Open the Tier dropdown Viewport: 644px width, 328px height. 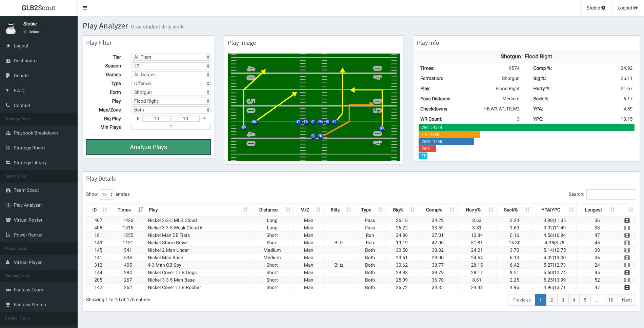click(x=171, y=57)
